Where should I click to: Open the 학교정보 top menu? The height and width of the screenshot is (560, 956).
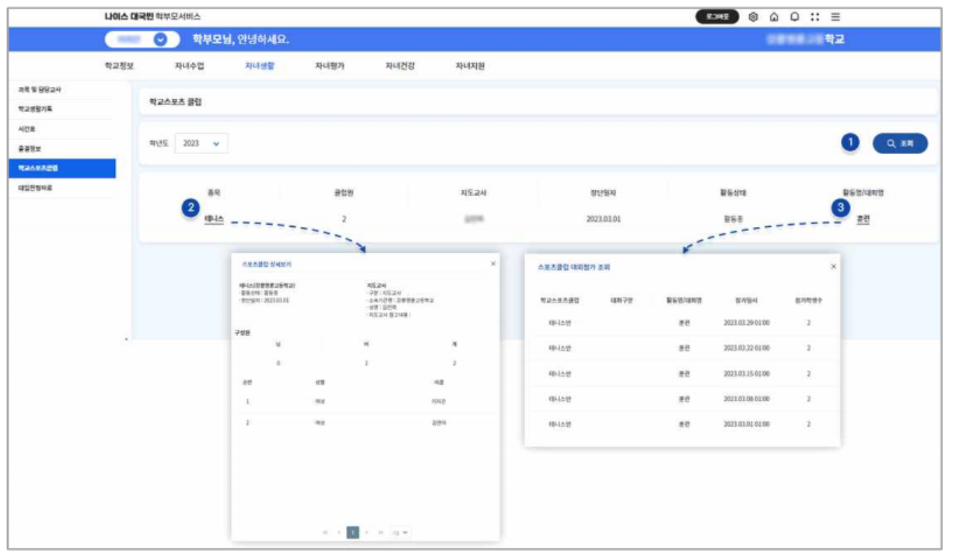coord(119,66)
